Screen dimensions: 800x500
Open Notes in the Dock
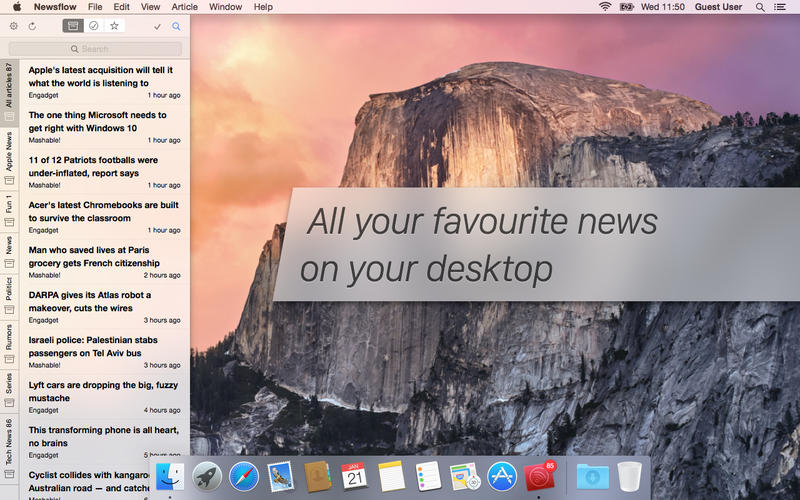(391, 477)
